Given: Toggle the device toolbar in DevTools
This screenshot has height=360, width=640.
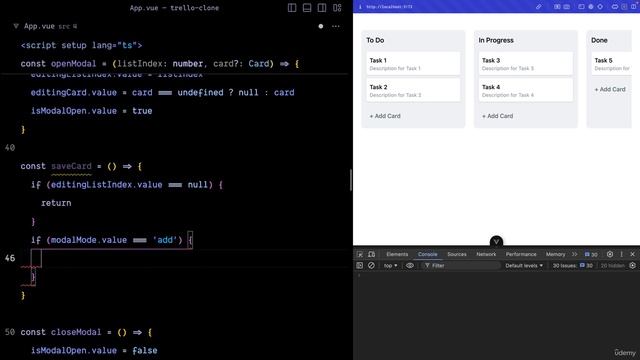Looking at the screenshot, I should pyautogui.click(x=371, y=254).
